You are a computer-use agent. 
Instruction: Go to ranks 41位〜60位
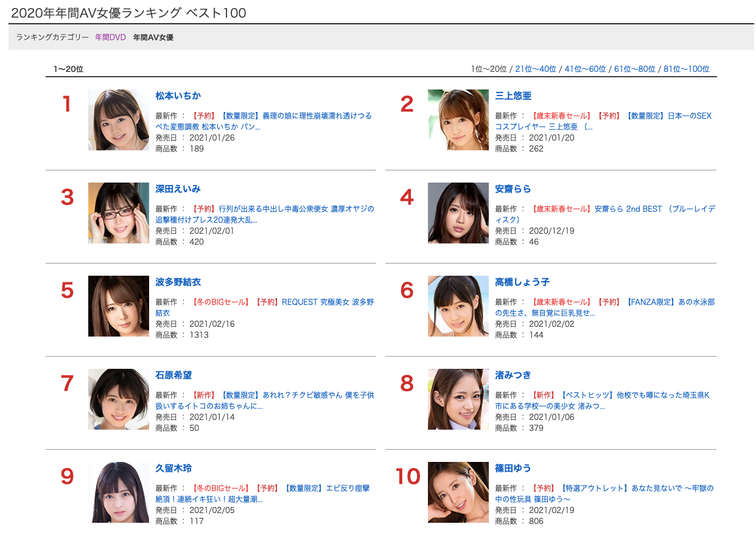coord(586,69)
